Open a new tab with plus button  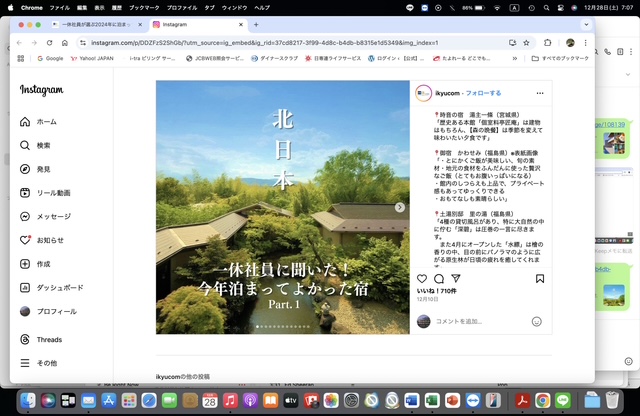tap(256, 24)
